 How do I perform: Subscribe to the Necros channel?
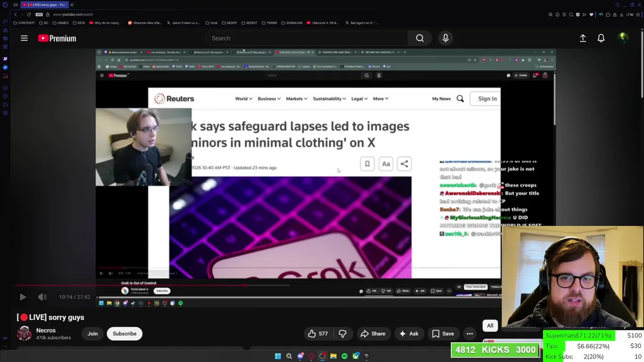click(124, 334)
